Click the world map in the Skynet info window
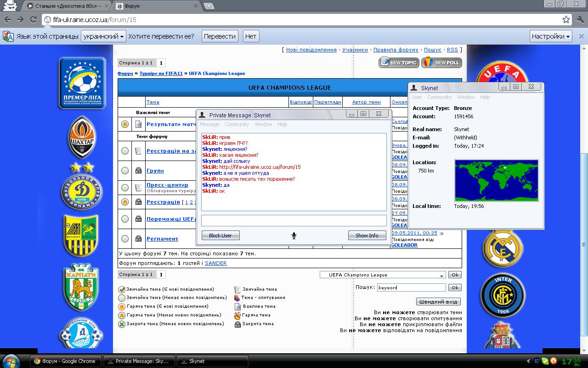588x368 pixels. click(x=496, y=180)
